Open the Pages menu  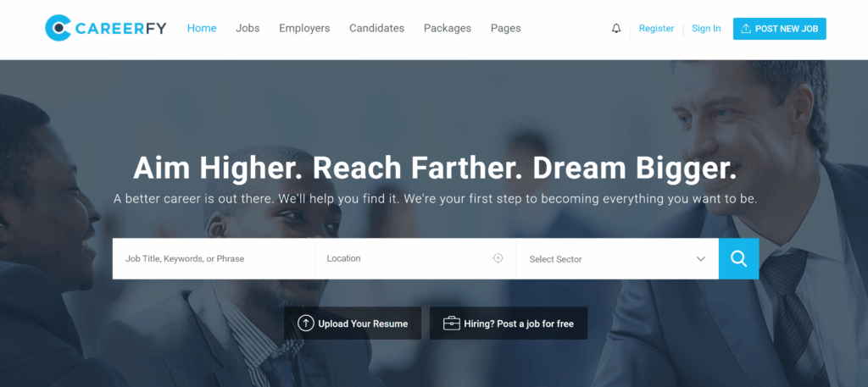point(505,28)
